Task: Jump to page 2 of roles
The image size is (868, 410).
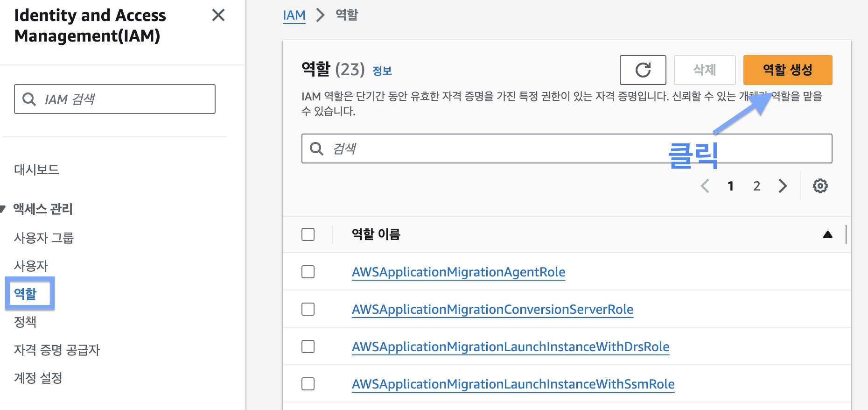Action: pyautogui.click(x=756, y=186)
